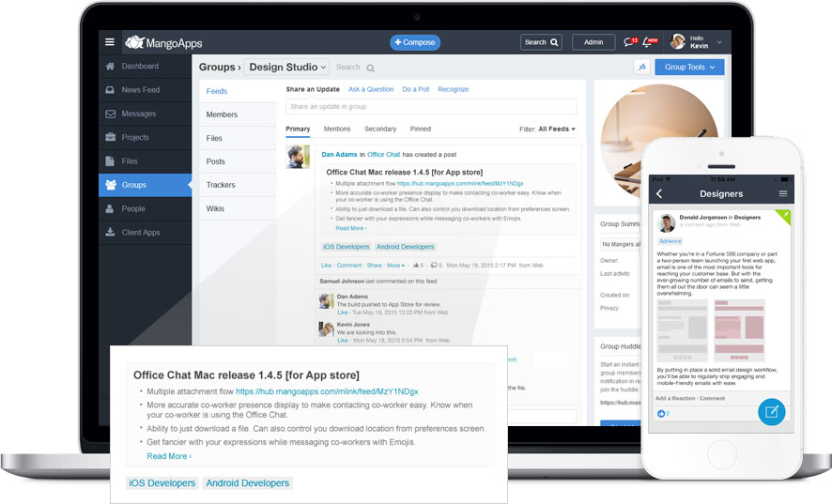Tap the blue compose floating button on phone
The width and height of the screenshot is (832, 504).
click(x=772, y=412)
